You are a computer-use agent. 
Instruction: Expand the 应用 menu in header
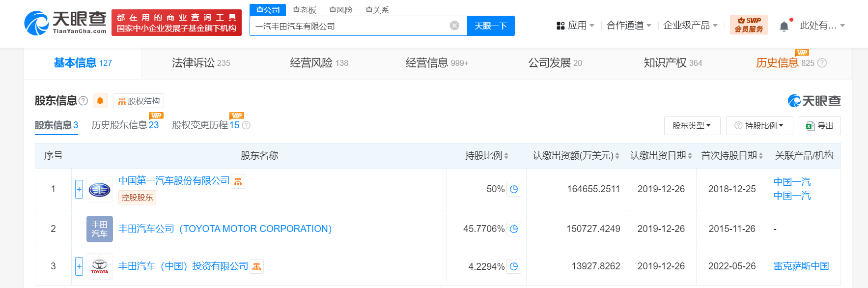[x=575, y=26]
